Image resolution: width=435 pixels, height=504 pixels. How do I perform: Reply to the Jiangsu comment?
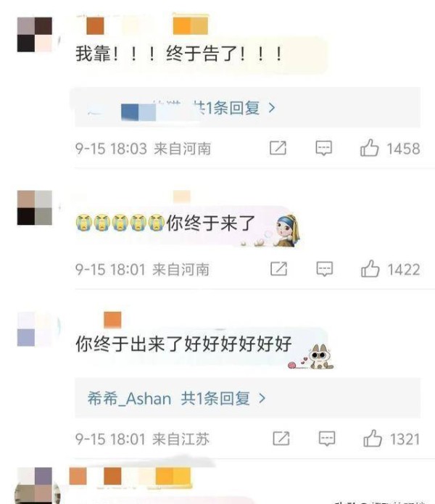[327, 439]
